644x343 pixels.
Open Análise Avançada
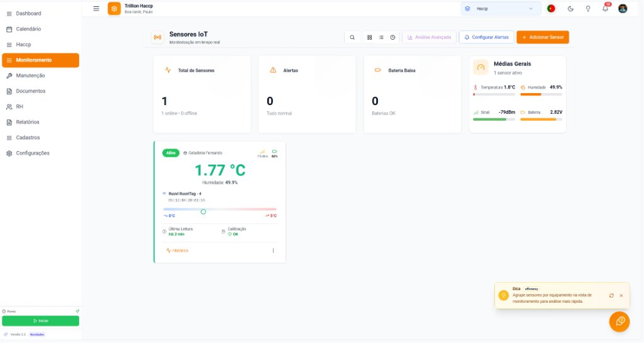coord(429,37)
